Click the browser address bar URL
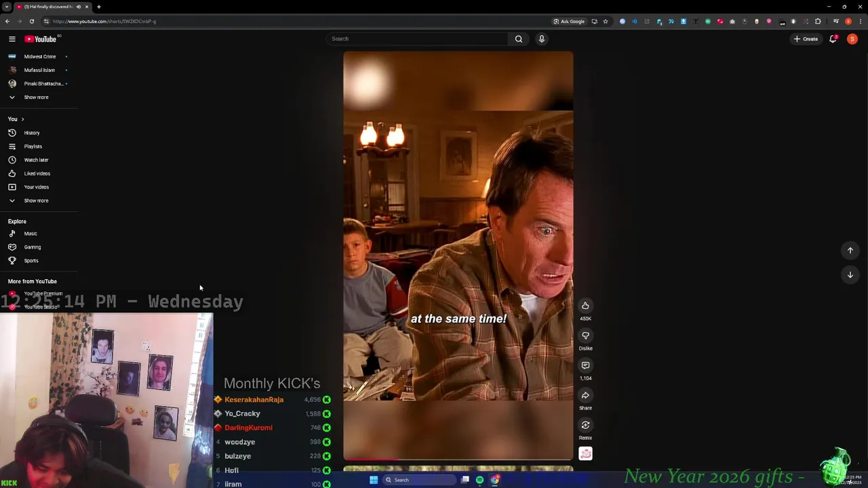This screenshot has width=868, height=488. pyautogui.click(x=104, y=21)
